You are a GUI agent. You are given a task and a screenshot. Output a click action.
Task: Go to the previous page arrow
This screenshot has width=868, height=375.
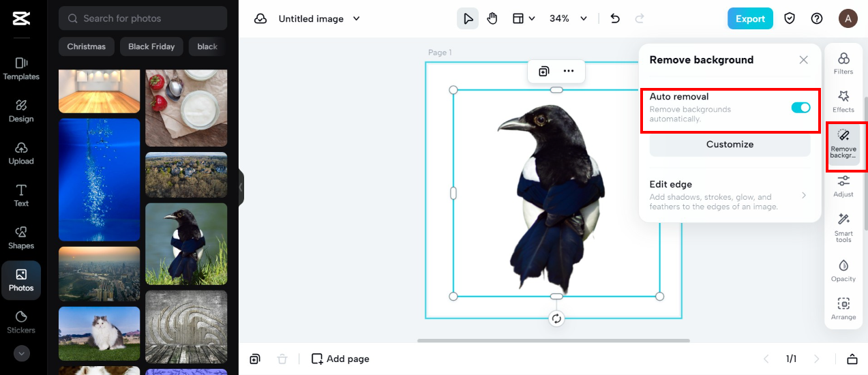point(766,359)
